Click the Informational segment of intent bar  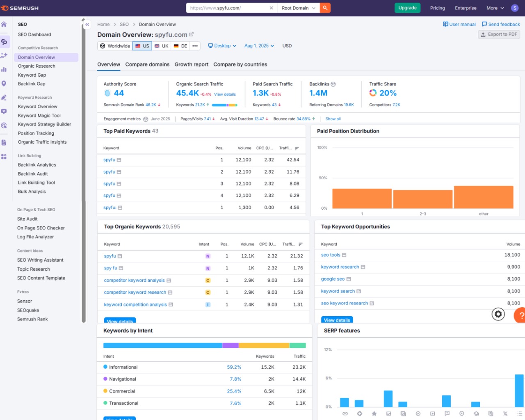pyautogui.click(x=162, y=345)
